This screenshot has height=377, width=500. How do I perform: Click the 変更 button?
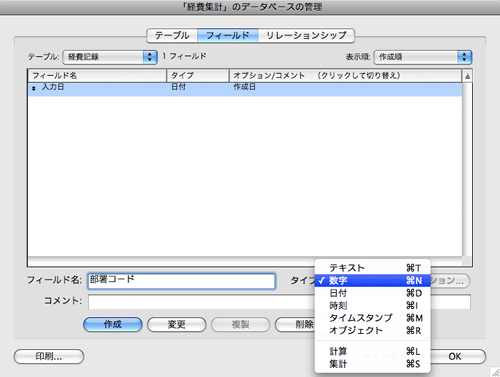177,324
